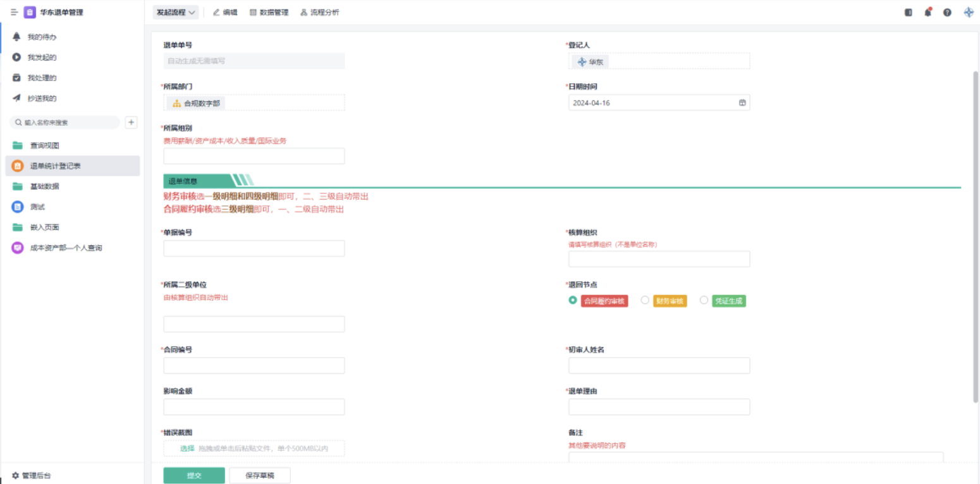Click 选择 to upload 错误截图 file
Viewport: 980px width, 484px height.
pos(187,448)
